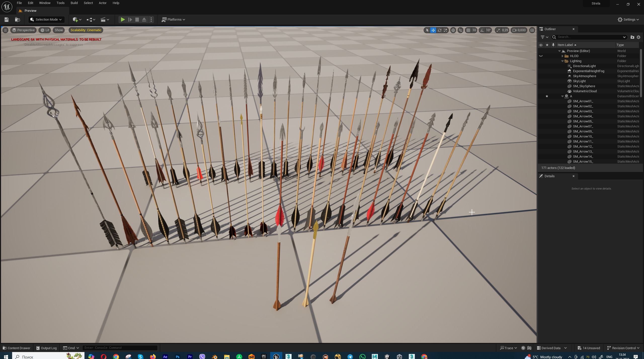The height and width of the screenshot is (359, 644).
Task: Collapse Datasmith scene actor A
Action: pos(562,96)
